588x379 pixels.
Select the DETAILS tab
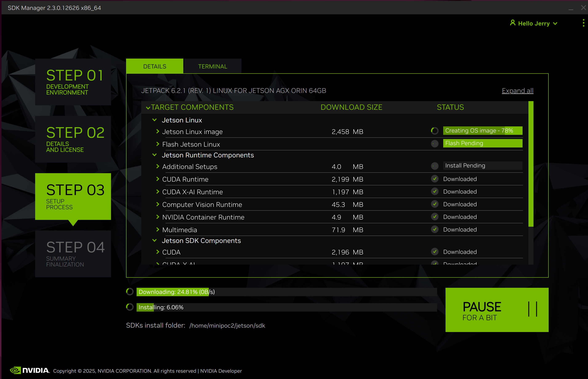pos(155,66)
